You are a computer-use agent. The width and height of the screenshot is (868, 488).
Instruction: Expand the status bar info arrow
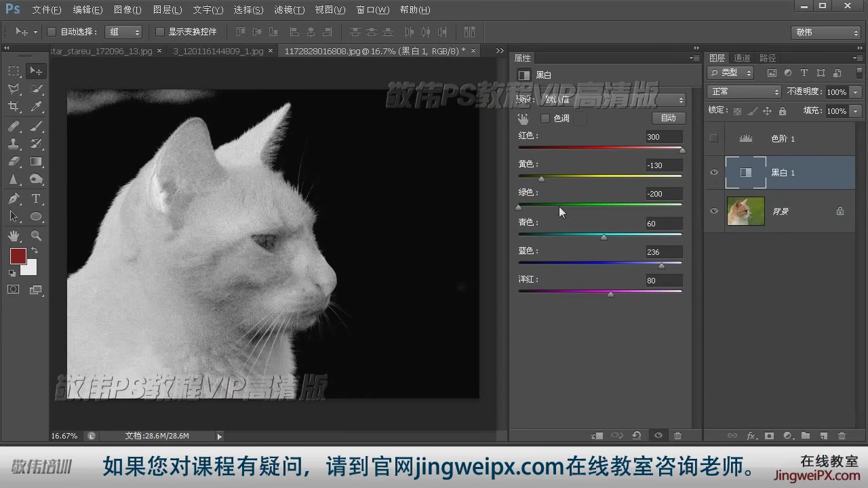tap(219, 436)
